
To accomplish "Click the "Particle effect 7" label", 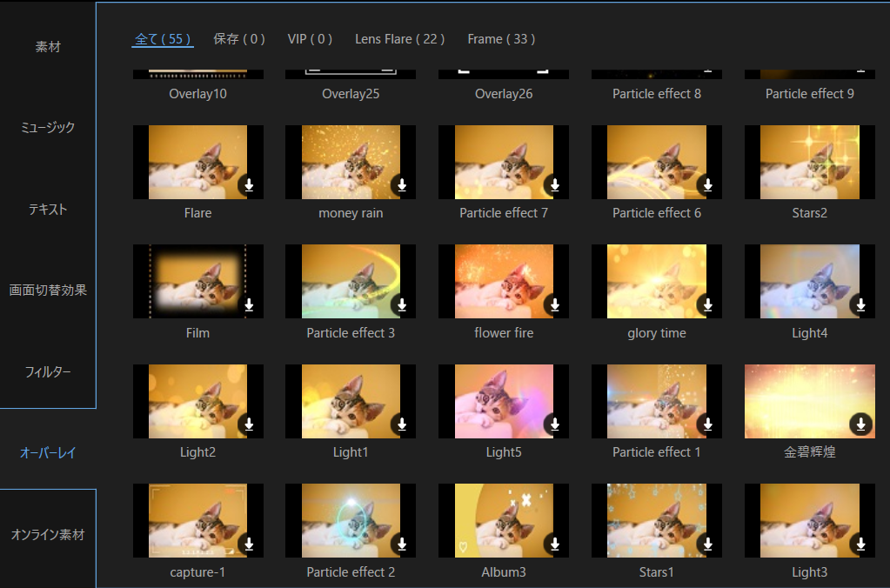I will tap(504, 213).
